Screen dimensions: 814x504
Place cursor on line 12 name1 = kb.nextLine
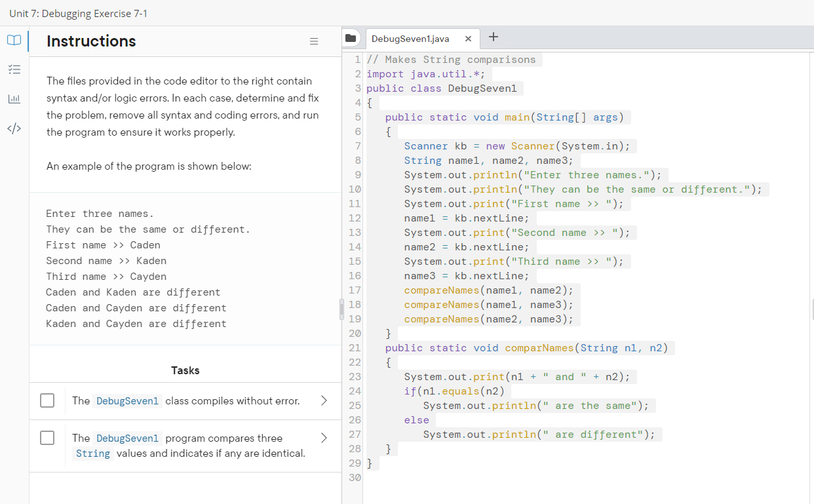click(x=466, y=218)
